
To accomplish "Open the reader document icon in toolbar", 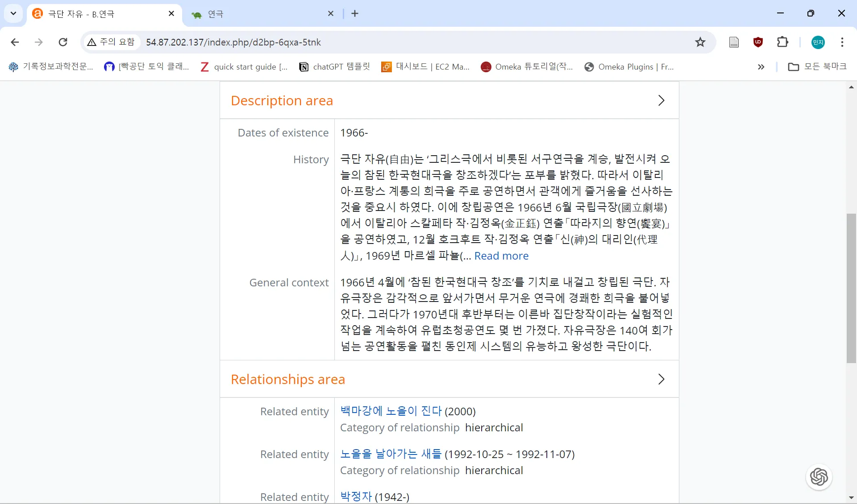I will (x=734, y=42).
